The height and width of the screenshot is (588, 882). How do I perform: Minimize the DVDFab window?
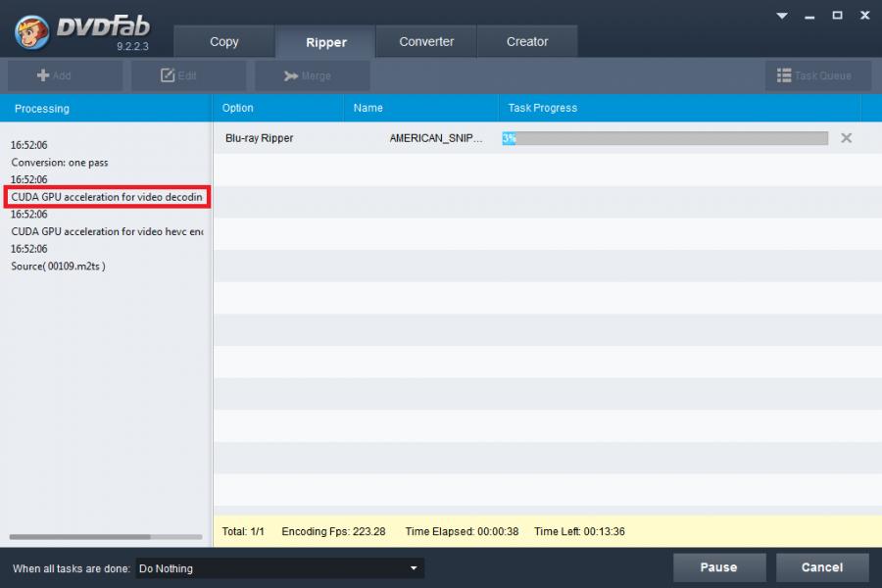tap(809, 16)
